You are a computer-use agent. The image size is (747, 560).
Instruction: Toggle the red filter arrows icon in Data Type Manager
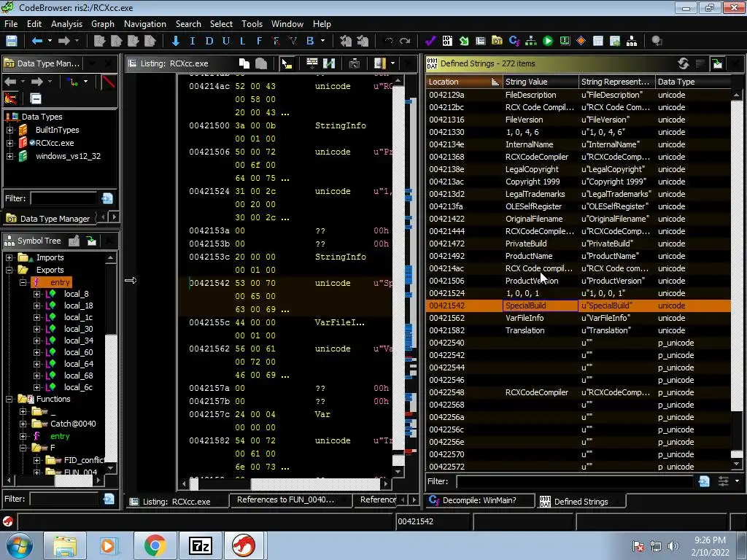(10, 98)
